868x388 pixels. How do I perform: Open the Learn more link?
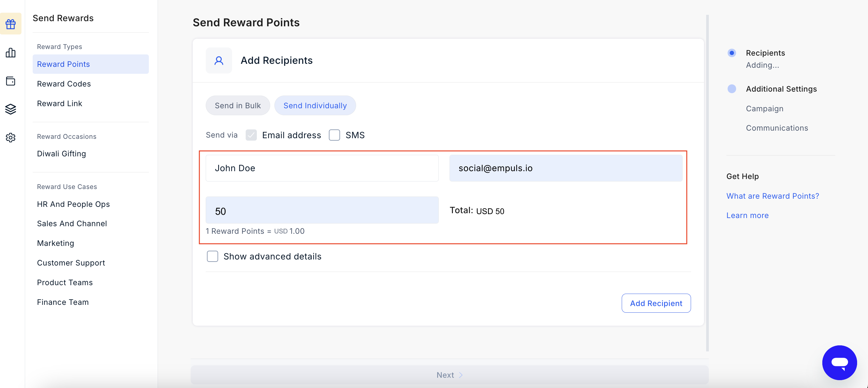coord(747,216)
